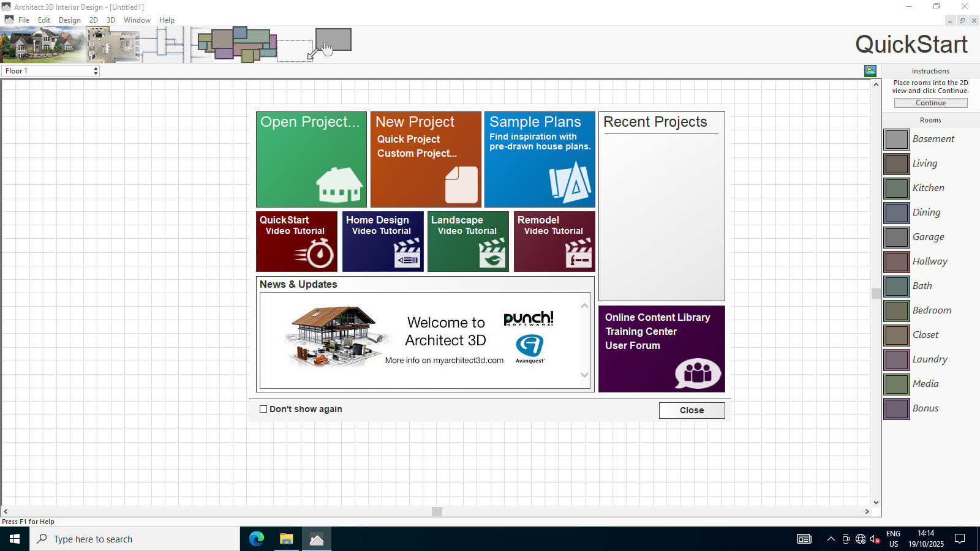Click the Open Project house tile
Image resolution: width=980 pixels, height=551 pixels.
pyautogui.click(x=311, y=159)
